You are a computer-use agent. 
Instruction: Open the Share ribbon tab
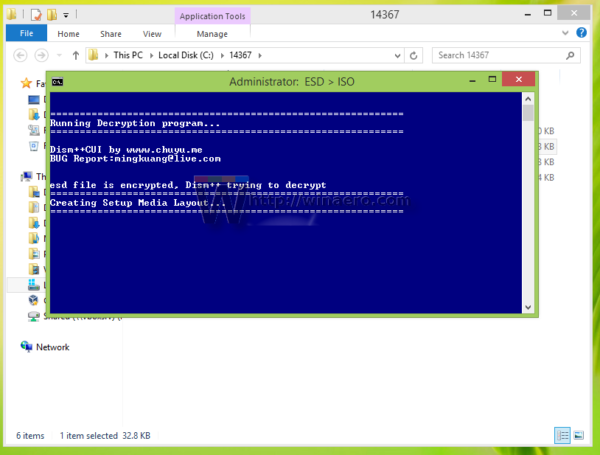pyautogui.click(x=111, y=34)
